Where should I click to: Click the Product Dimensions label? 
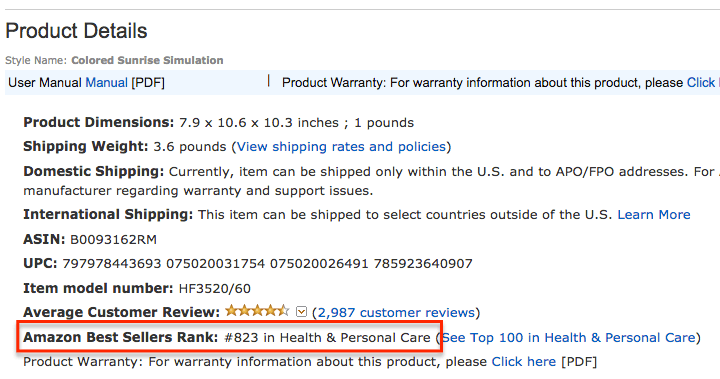pyautogui.click(x=99, y=123)
